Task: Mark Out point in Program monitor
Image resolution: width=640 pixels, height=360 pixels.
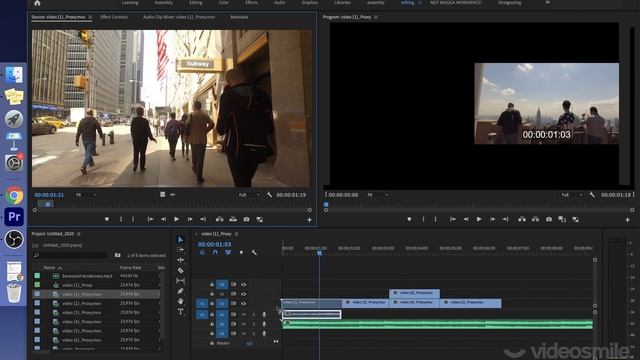Action: pyautogui.click(x=436, y=219)
